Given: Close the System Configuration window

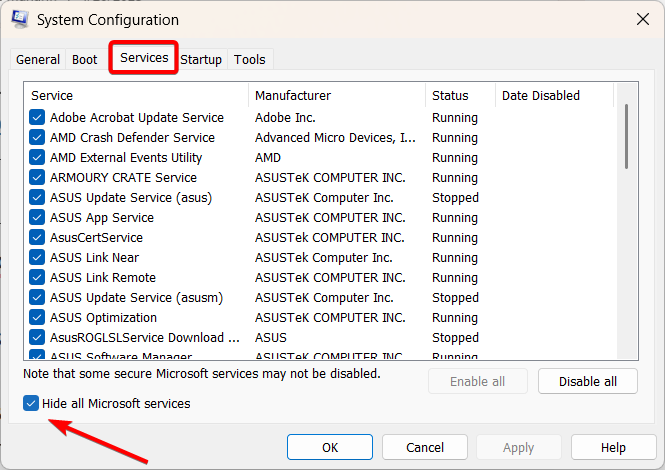Looking at the screenshot, I should tap(643, 19).
